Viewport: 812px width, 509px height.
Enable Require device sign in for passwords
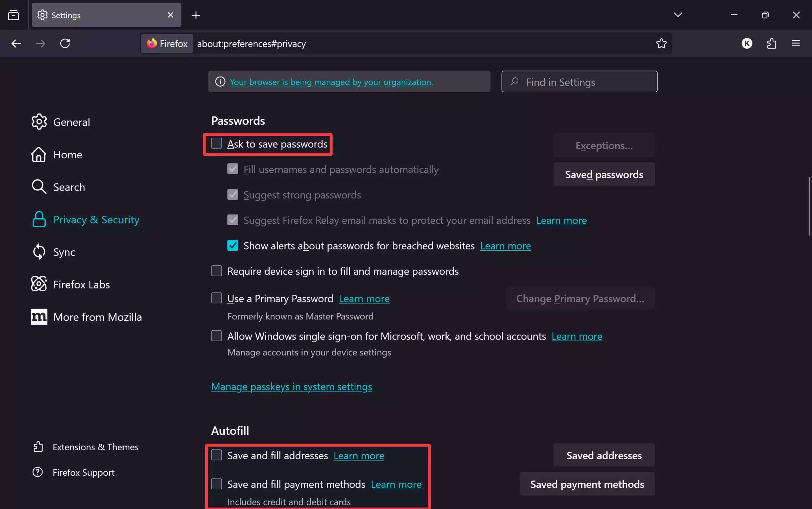(x=216, y=271)
